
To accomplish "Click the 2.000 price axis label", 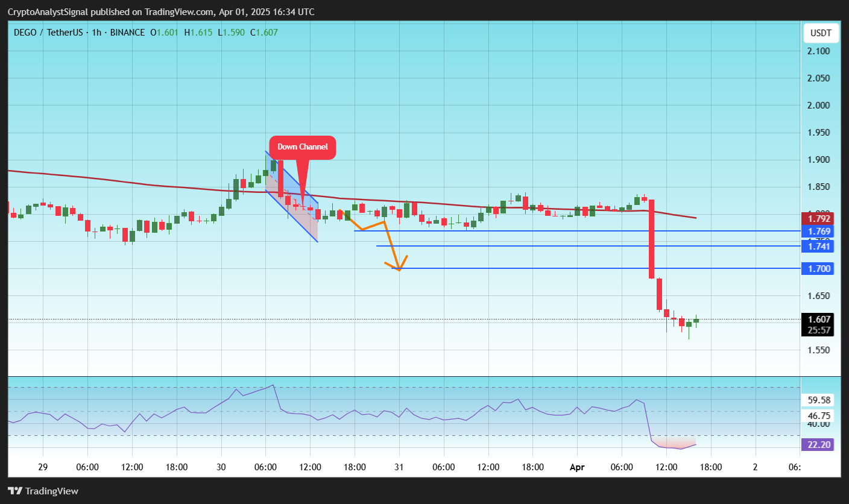I will click(819, 106).
